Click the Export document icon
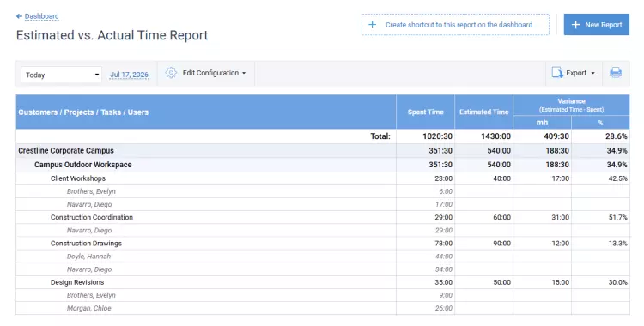This screenshot has width=644, height=326. point(557,73)
